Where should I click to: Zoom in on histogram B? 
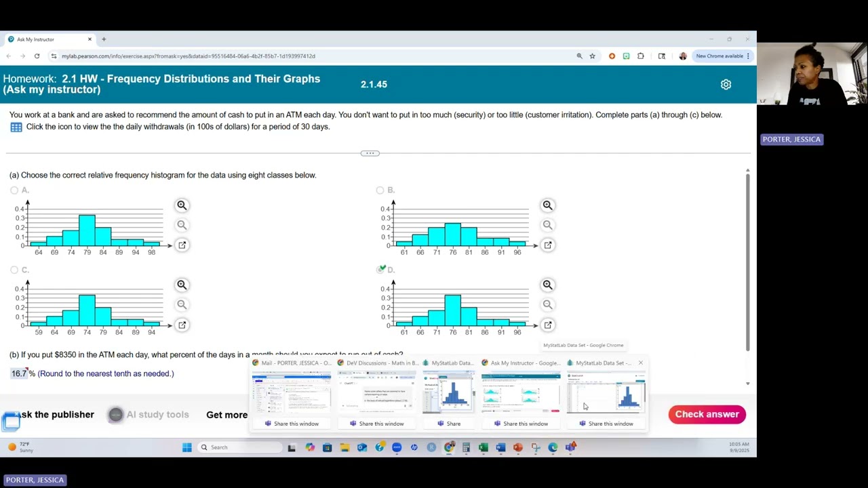[x=547, y=205]
